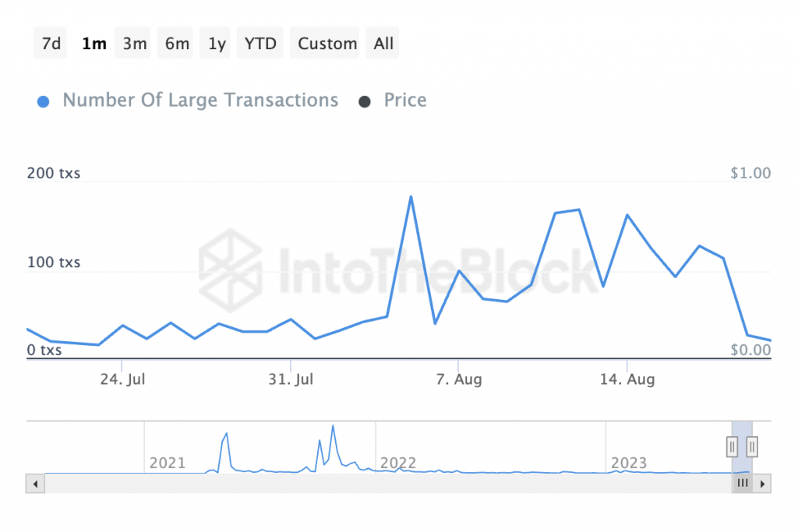Switch to 3m time range
This screenshot has height=532, width=798.
pos(132,44)
